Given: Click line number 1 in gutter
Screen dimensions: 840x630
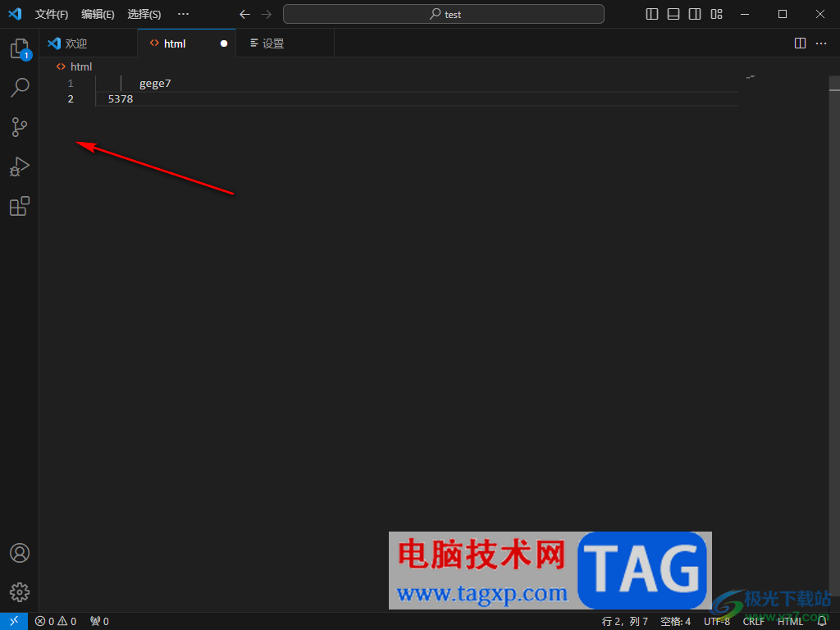Looking at the screenshot, I should 71,84.
